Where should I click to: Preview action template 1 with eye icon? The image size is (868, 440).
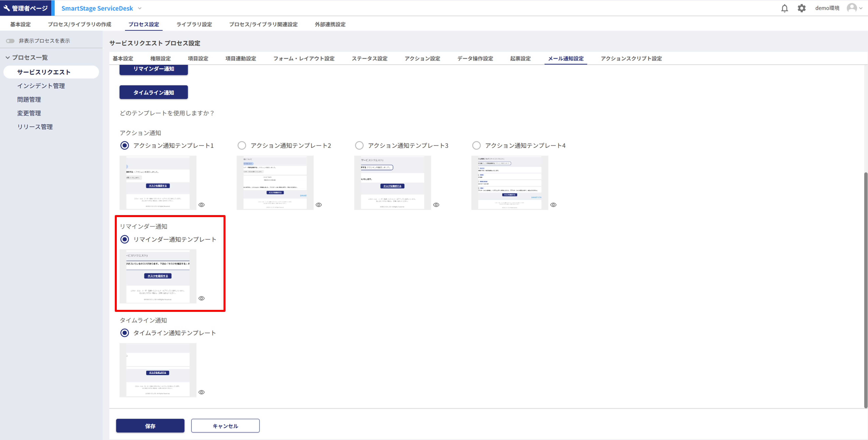[x=201, y=205]
